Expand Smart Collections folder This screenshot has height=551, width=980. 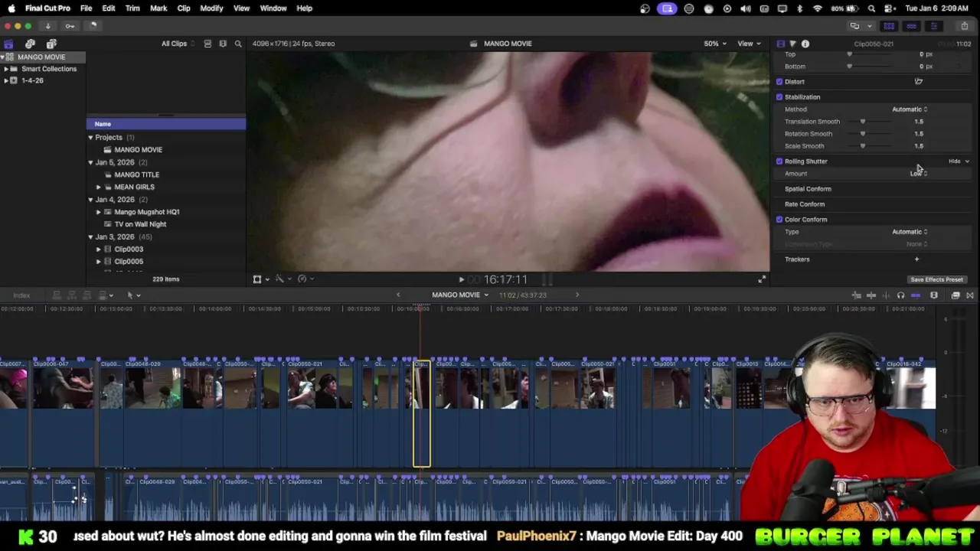[6, 69]
